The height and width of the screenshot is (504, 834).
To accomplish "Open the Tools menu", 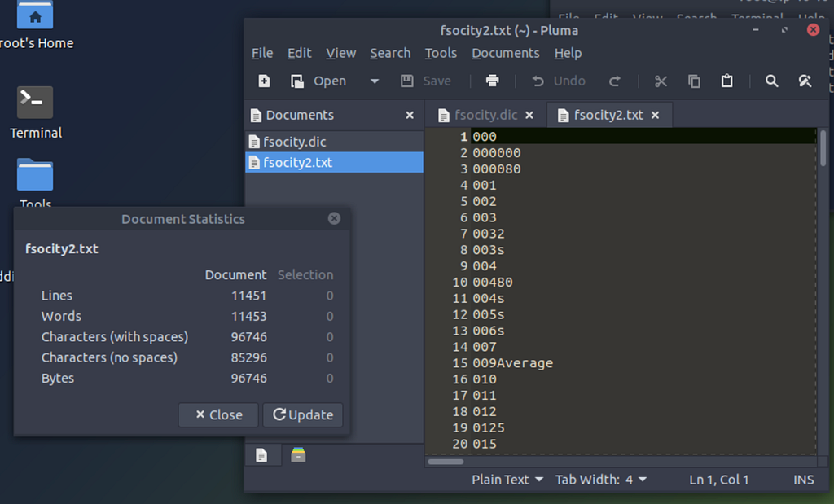I will (441, 53).
